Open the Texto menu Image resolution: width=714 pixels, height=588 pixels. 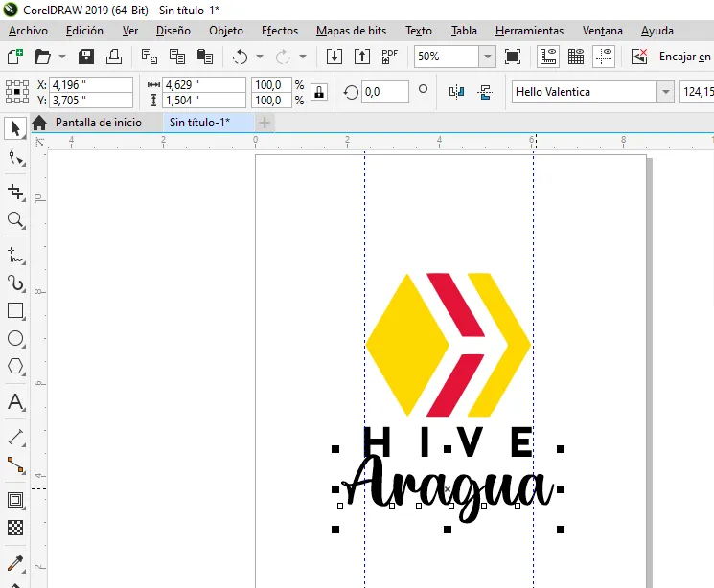tap(419, 31)
